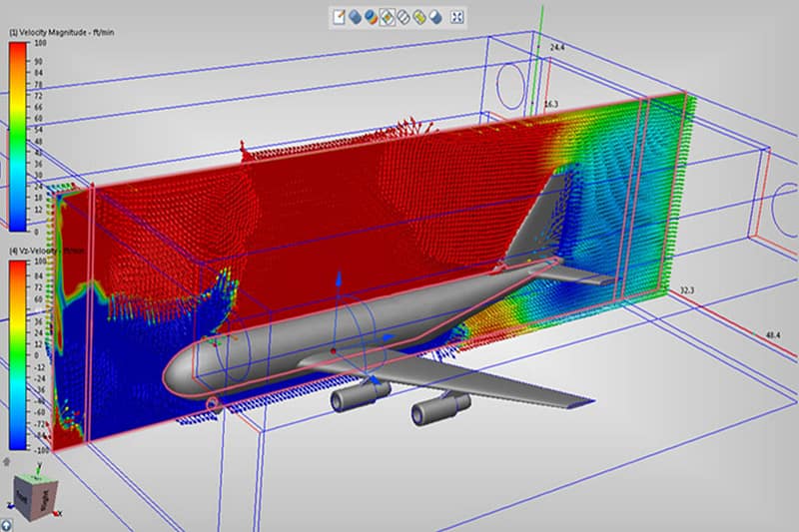The width and height of the screenshot is (799, 532).
Task: Click the Right face of the ViewCube
Action: pyautogui.click(x=44, y=500)
